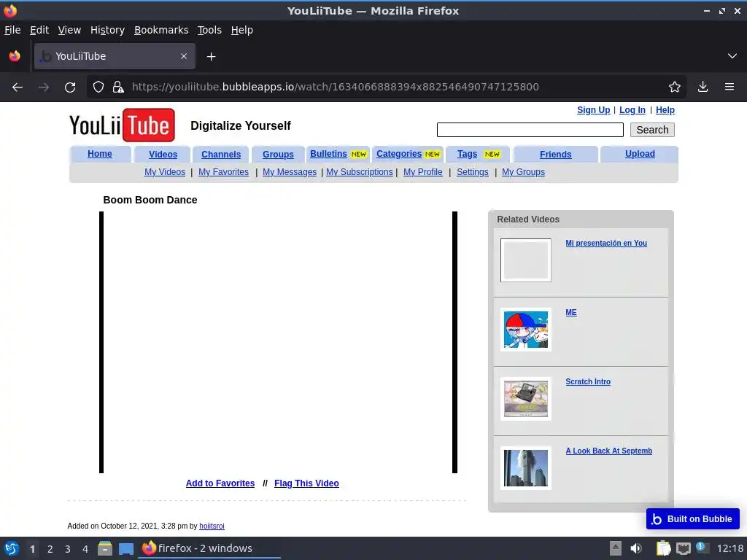Click the forward navigation arrow

click(44, 87)
